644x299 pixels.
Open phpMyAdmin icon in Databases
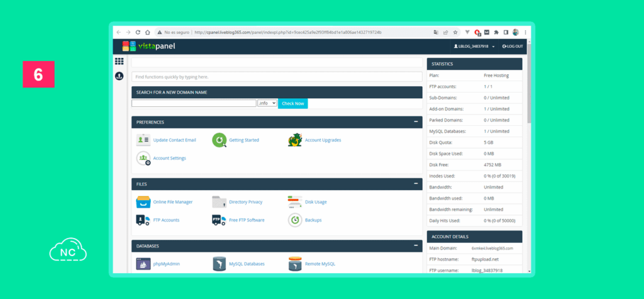143,264
